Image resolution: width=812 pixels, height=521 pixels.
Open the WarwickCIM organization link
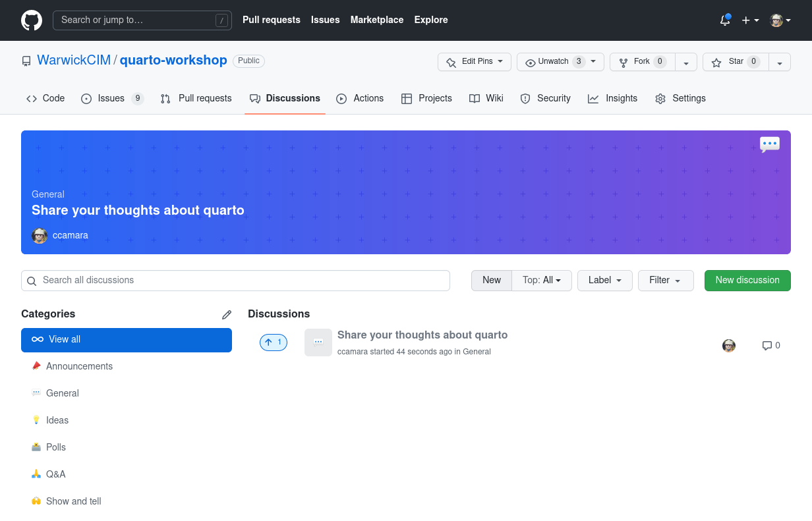[74, 61]
